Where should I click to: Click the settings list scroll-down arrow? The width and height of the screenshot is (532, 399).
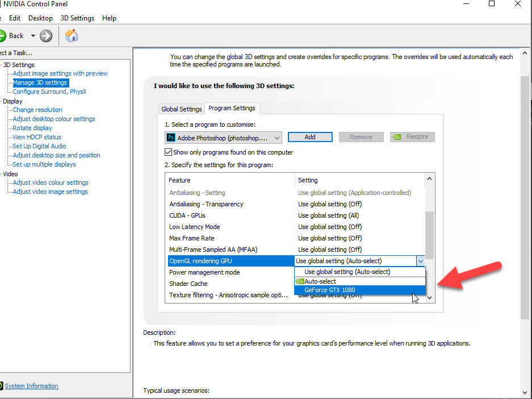click(430, 297)
